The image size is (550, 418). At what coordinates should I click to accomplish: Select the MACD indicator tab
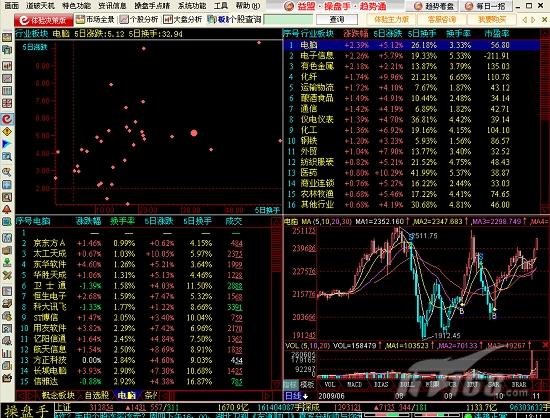354,385
